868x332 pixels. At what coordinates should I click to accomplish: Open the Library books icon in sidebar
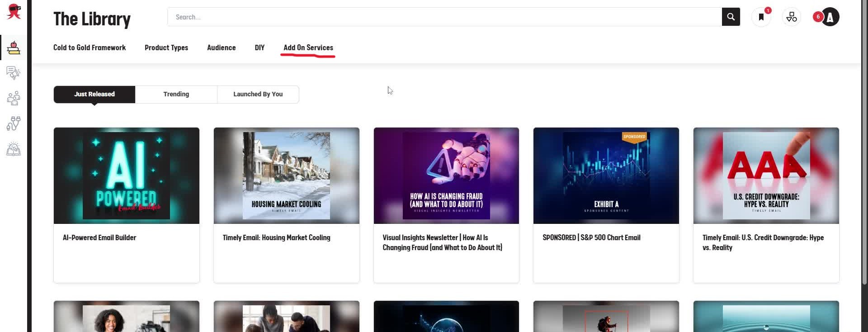click(x=14, y=47)
